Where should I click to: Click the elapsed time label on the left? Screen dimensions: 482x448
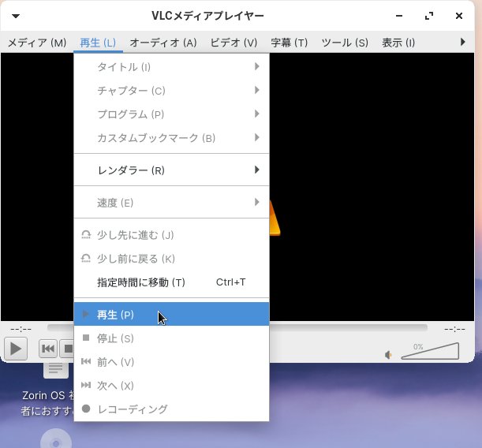tap(21, 329)
